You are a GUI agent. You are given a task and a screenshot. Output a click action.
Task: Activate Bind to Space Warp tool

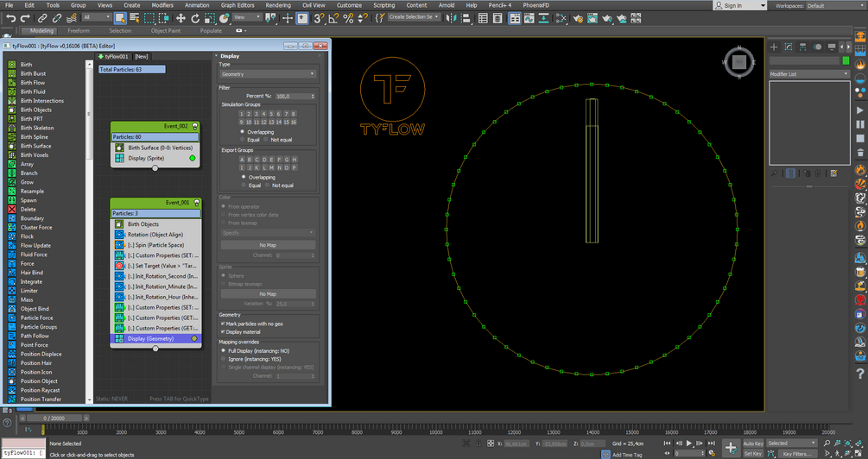point(71,18)
